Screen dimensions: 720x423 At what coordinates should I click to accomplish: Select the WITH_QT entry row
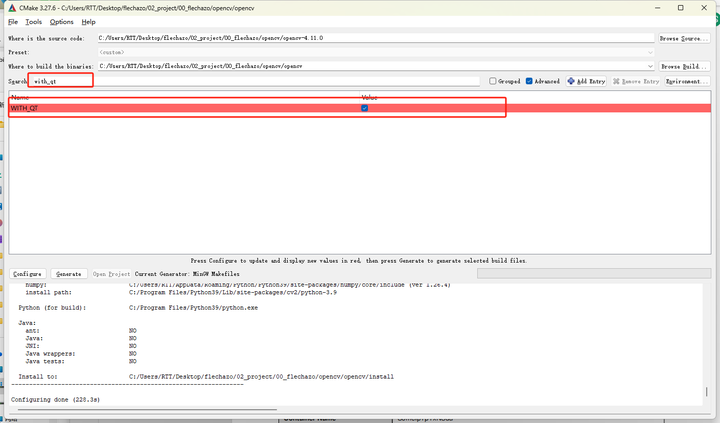coord(360,108)
